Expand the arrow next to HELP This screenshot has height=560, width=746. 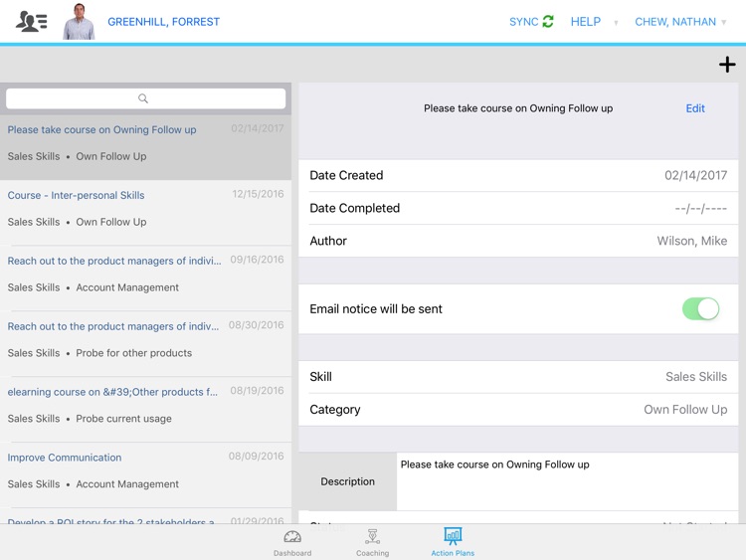click(x=616, y=22)
